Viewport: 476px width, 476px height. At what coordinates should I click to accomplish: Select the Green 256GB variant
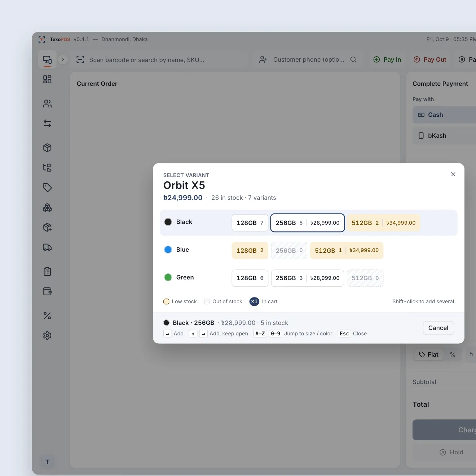click(308, 278)
